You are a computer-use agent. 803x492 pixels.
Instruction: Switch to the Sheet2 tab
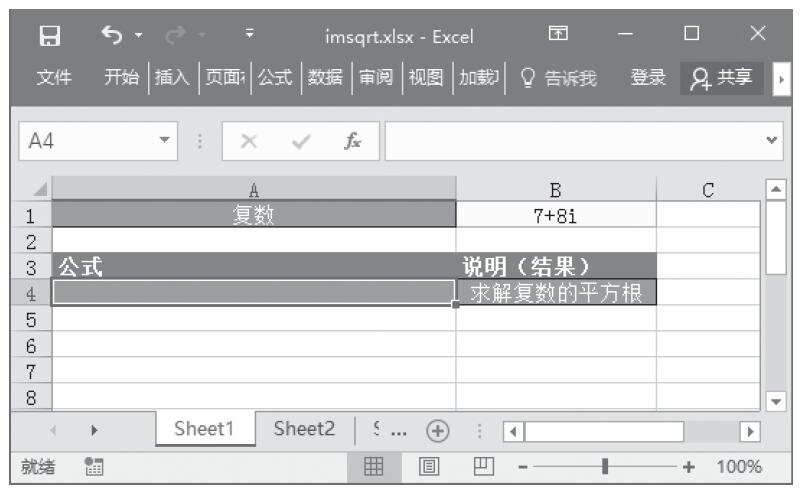coord(304,429)
